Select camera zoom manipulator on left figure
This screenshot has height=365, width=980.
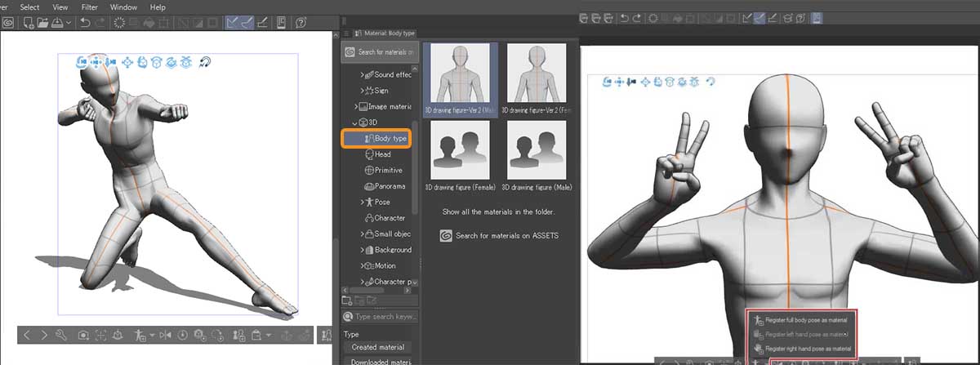coord(111,62)
